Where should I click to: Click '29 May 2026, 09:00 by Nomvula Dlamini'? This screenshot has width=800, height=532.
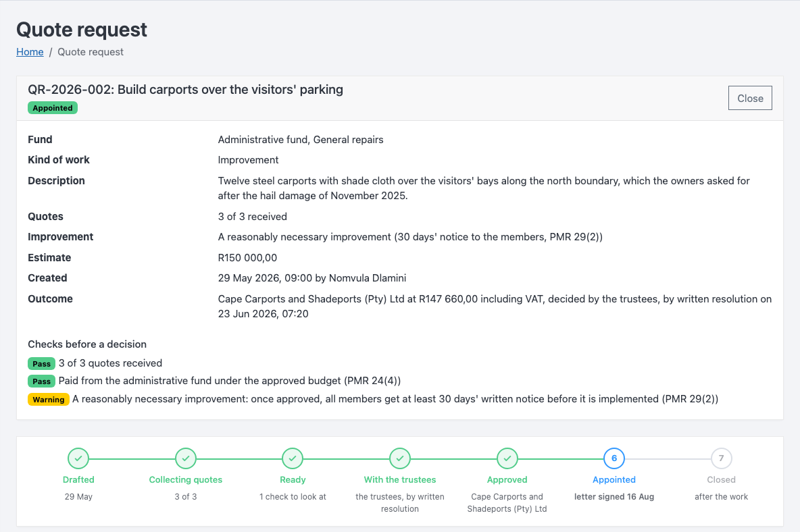[312, 278]
